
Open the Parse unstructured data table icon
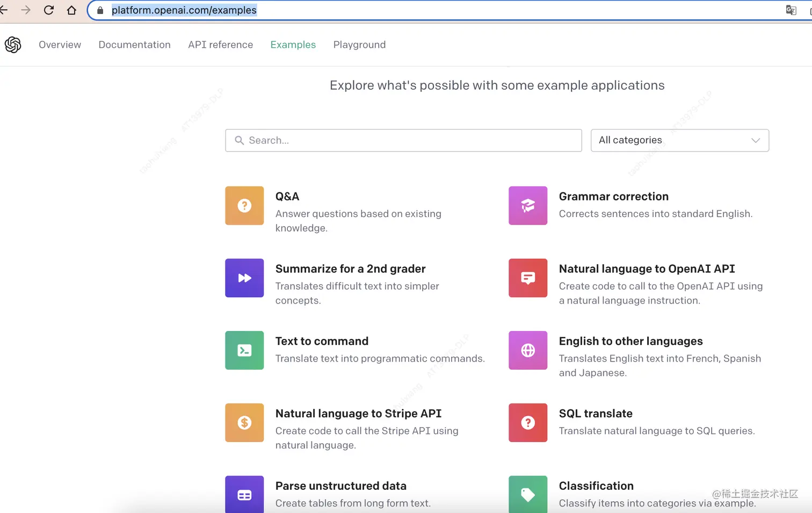tap(244, 494)
